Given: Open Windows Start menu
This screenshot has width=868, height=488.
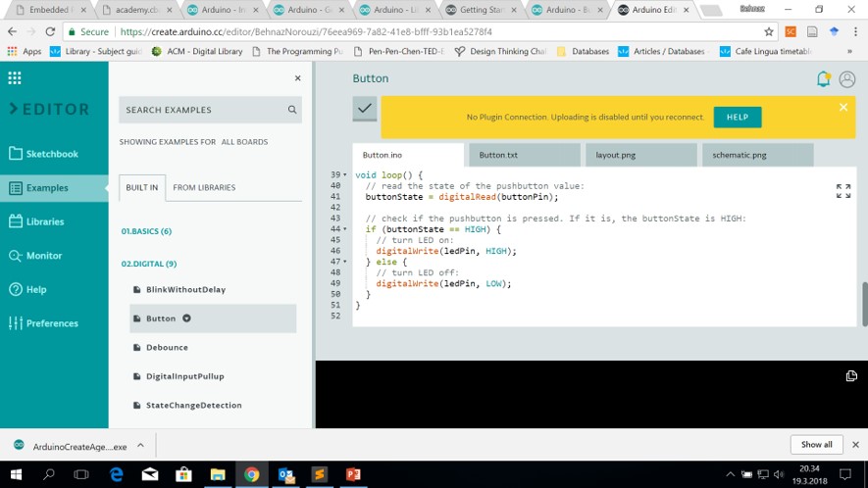Looking at the screenshot, I should pyautogui.click(x=16, y=474).
